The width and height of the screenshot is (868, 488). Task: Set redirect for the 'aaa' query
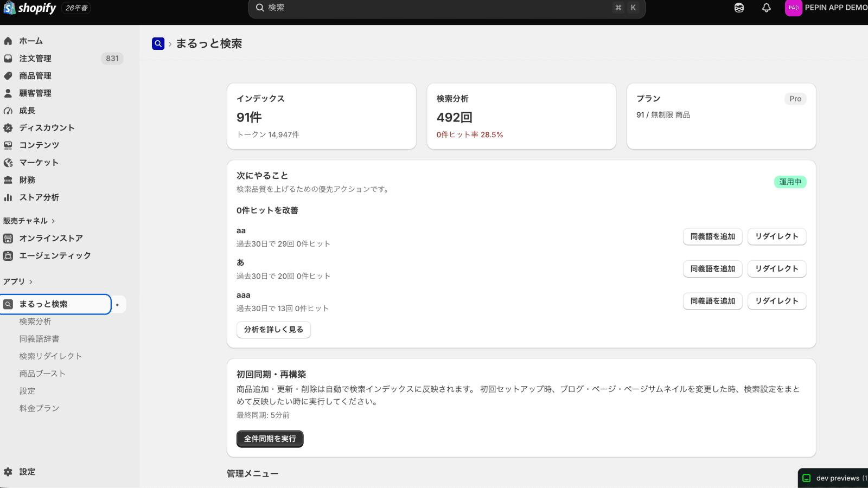[x=777, y=301]
